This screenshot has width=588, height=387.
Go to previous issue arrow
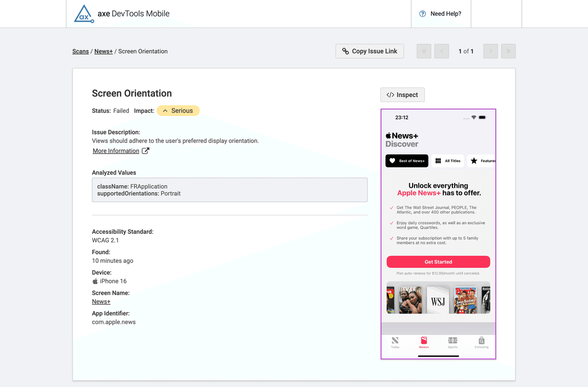(441, 51)
